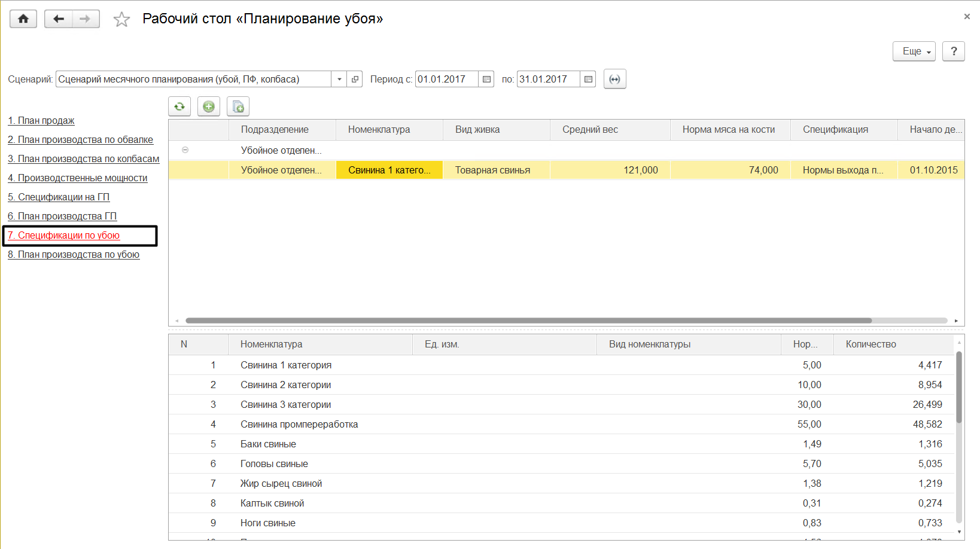Select the quantity value 48,582
Image resolution: width=980 pixels, height=549 pixels.
point(927,424)
